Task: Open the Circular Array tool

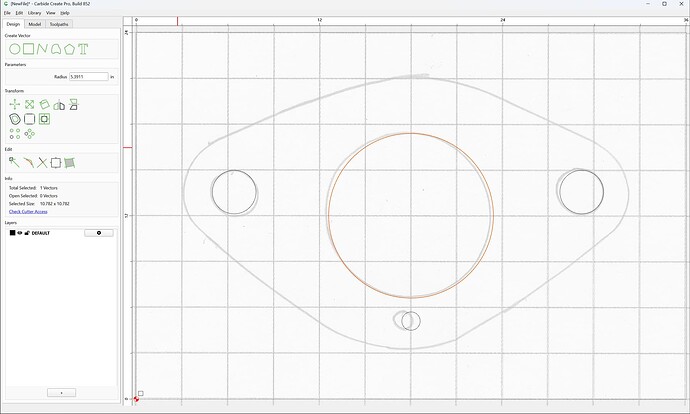Action: click(29, 134)
